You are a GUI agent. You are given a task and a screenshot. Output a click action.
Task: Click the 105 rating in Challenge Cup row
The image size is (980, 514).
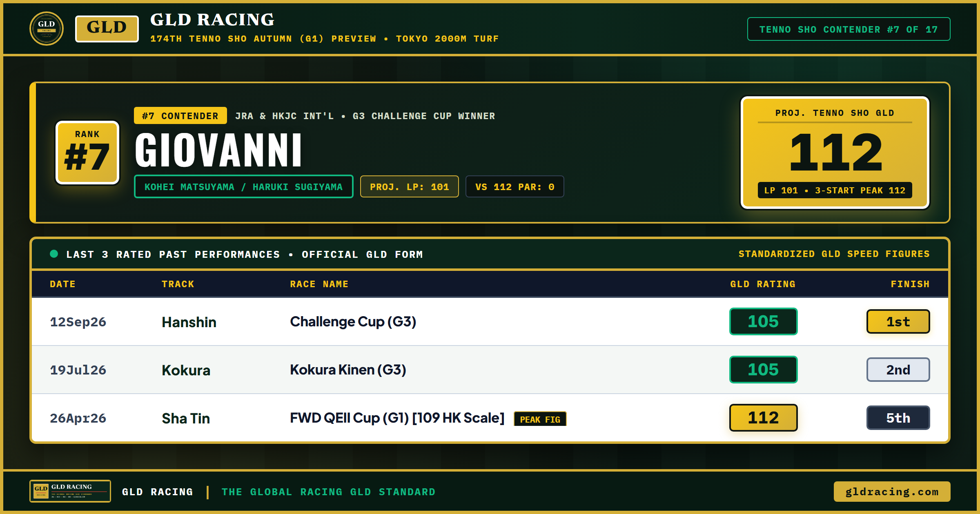pos(763,321)
